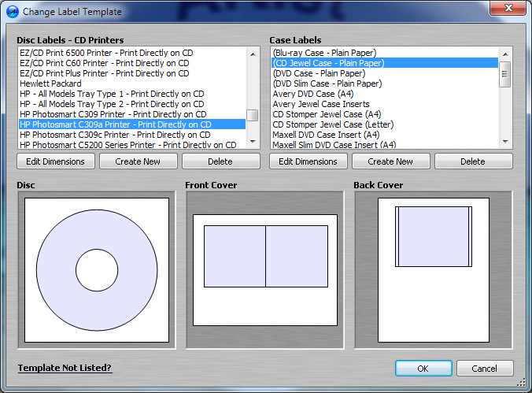Select HP Photosmart C309 Printer template
This screenshot has height=393, width=532.
[113, 114]
